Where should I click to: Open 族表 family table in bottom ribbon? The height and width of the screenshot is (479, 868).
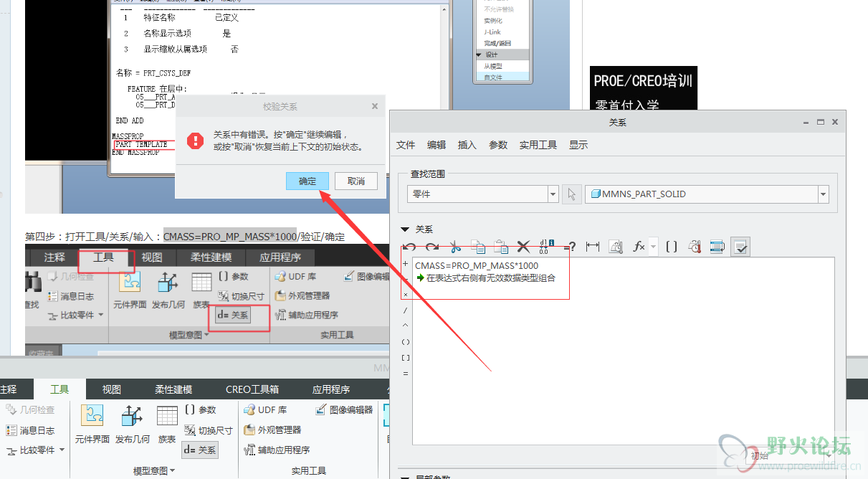tap(167, 425)
